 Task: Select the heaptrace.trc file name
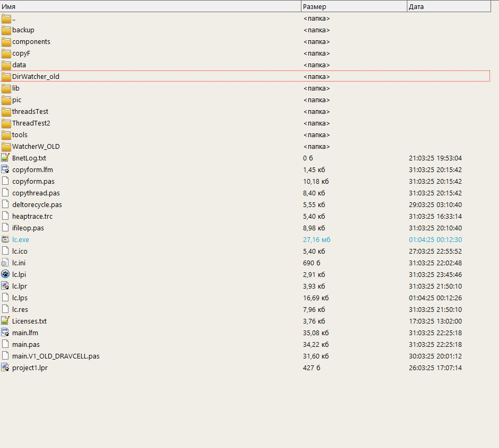(x=32, y=217)
